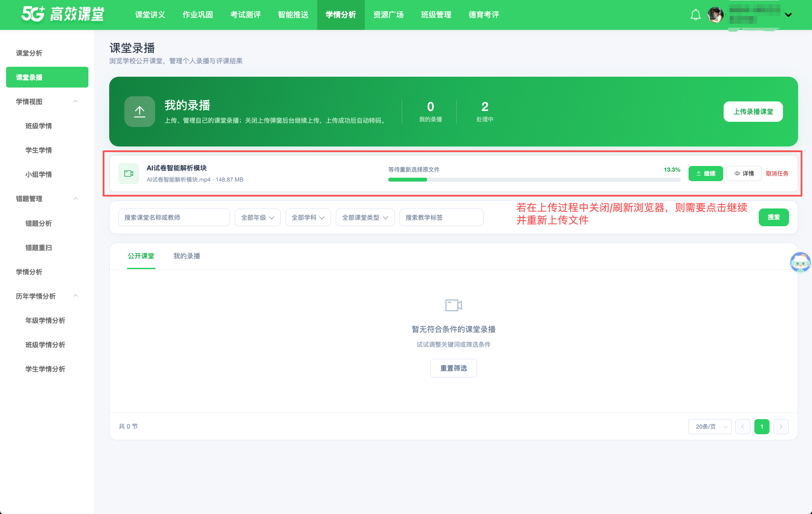The image size is (812, 514).
Task: Open the 作业巩固 menu
Action: pyautogui.click(x=198, y=15)
